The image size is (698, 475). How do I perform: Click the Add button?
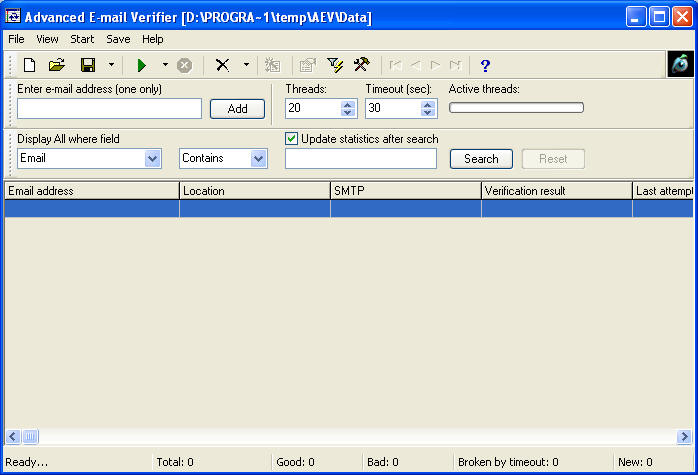point(237,109)
